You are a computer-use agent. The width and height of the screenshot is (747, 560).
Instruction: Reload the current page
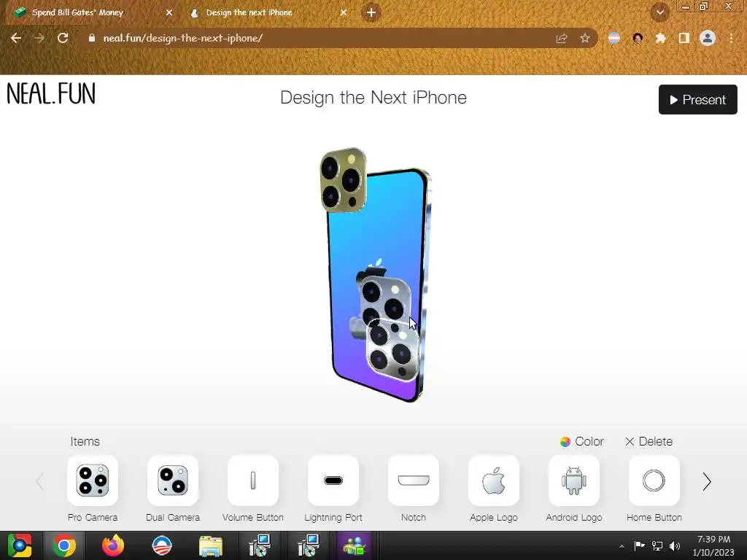(x=63, y=38)
